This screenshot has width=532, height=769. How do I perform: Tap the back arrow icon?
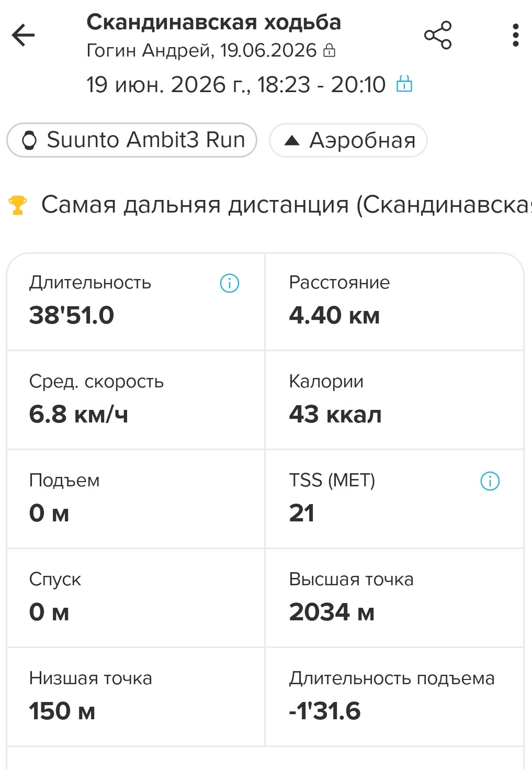23,35
